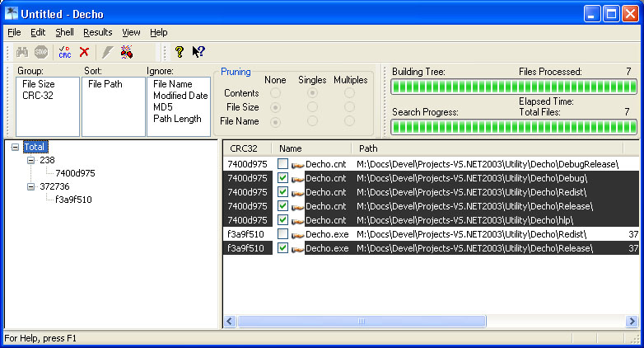Select Path Length in Ignore list

point(177,119)
